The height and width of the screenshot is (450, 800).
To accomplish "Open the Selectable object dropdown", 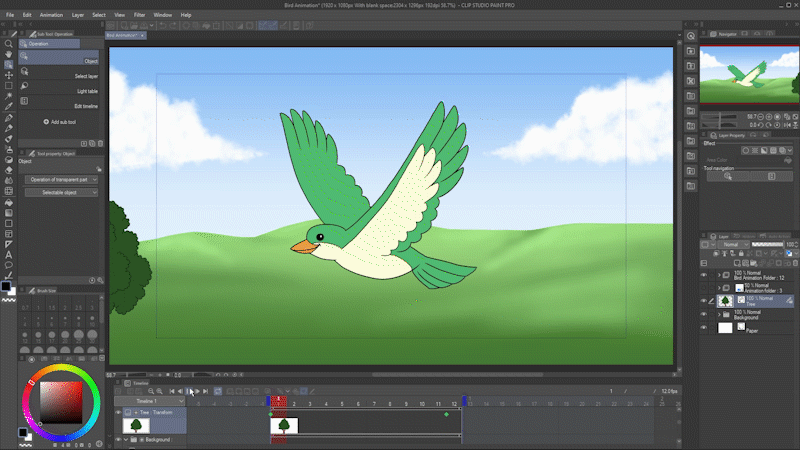I will [62, 191].
